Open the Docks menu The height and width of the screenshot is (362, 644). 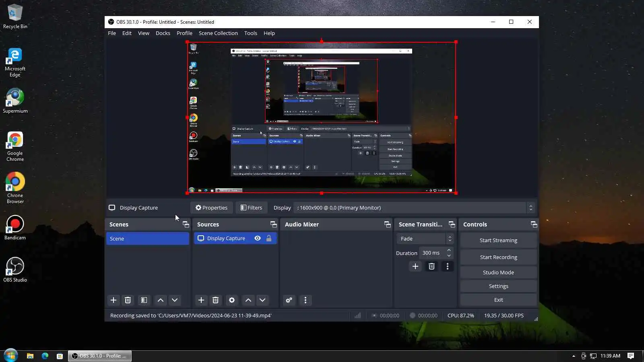(163, 33)
